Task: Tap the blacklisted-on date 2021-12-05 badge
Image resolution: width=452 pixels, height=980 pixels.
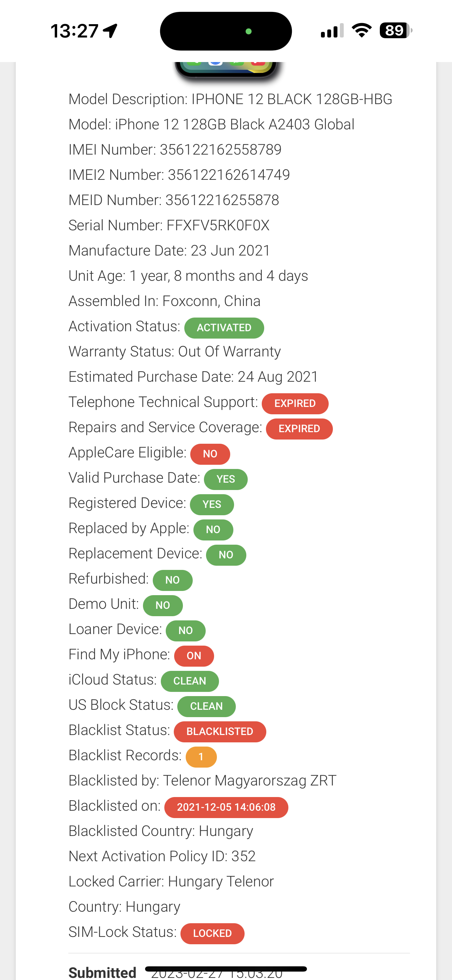Action: 226,807
